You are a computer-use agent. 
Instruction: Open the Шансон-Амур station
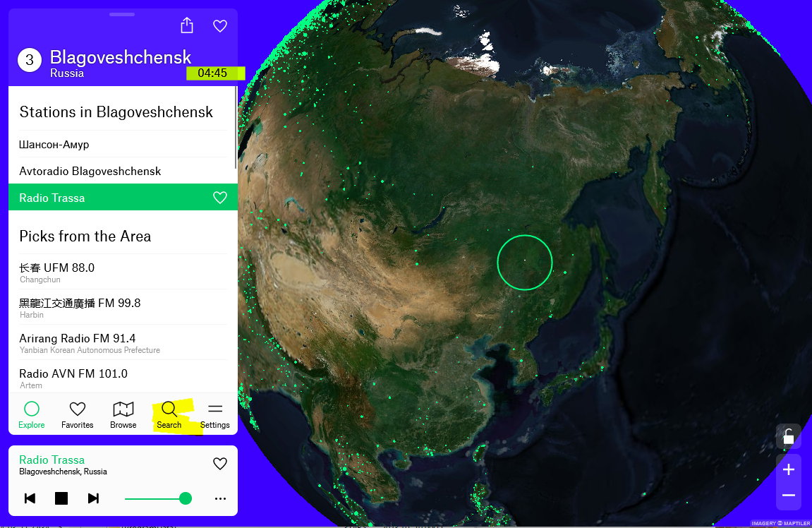coord(123,144)
